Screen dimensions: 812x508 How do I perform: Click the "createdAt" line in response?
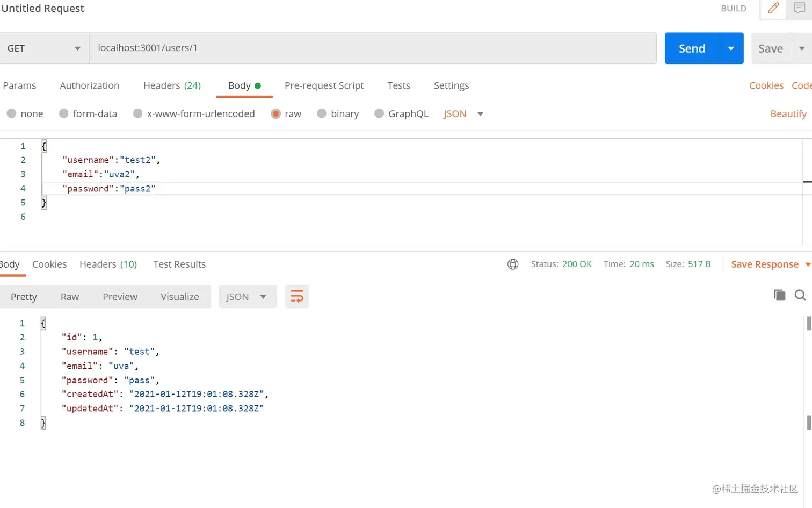pyautogui.click(x=165, y=394)
